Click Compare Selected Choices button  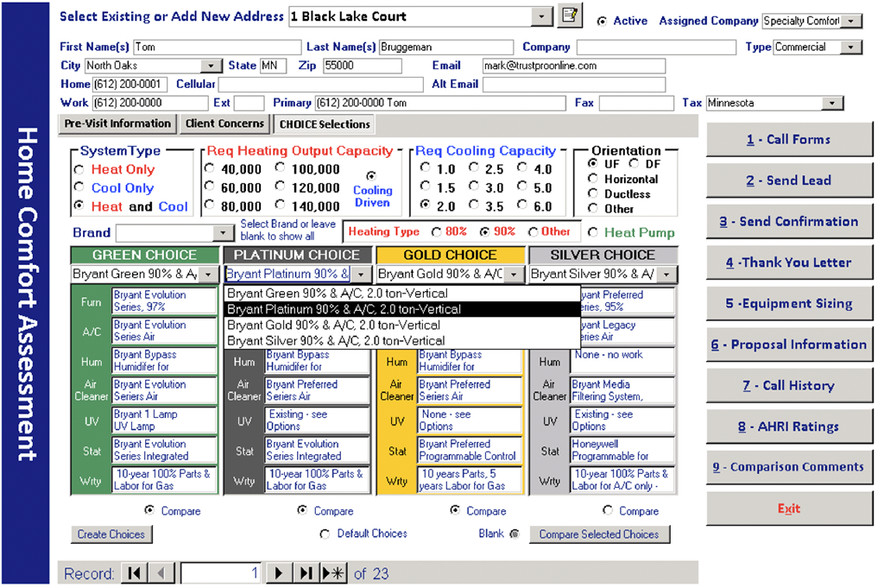[x=599, y=534]
